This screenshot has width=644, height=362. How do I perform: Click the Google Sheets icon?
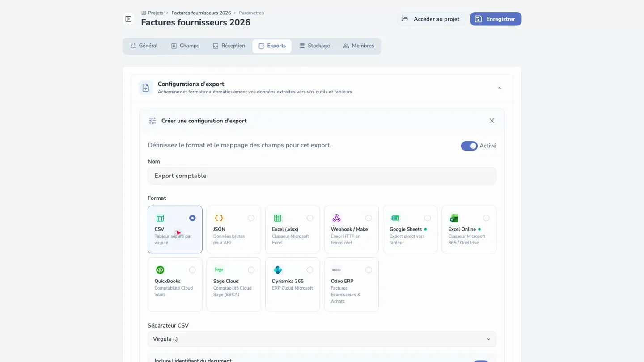(395, 218)
